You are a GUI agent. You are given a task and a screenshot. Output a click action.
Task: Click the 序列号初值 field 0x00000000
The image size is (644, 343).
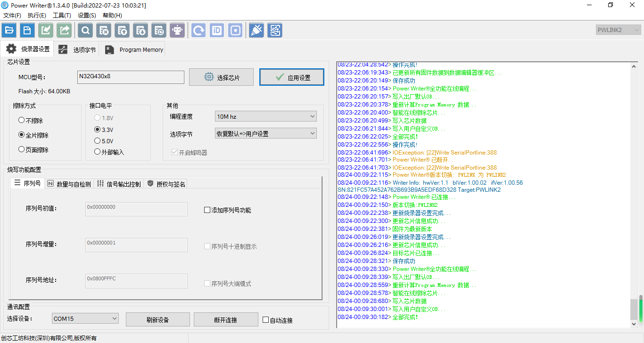[x=136, y=209]
